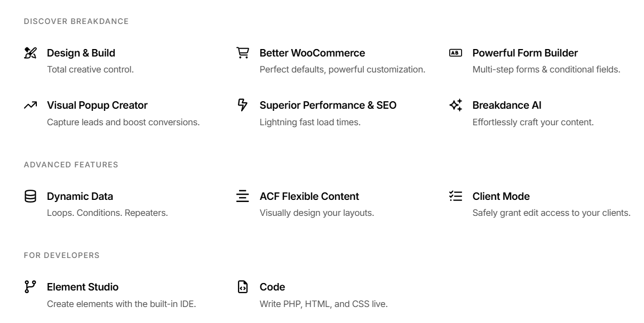
Task: Open the Design & Build link
Action: coord(81,53)
